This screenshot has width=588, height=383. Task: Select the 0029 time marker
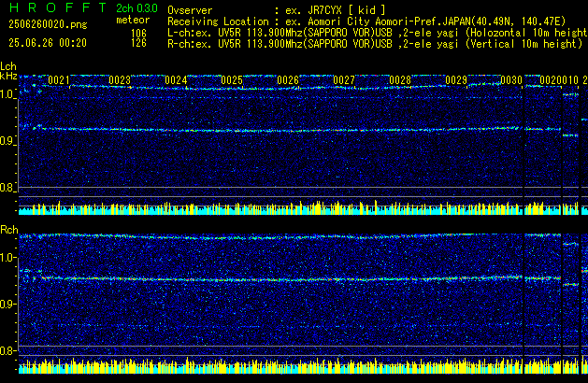pos(456,80)
